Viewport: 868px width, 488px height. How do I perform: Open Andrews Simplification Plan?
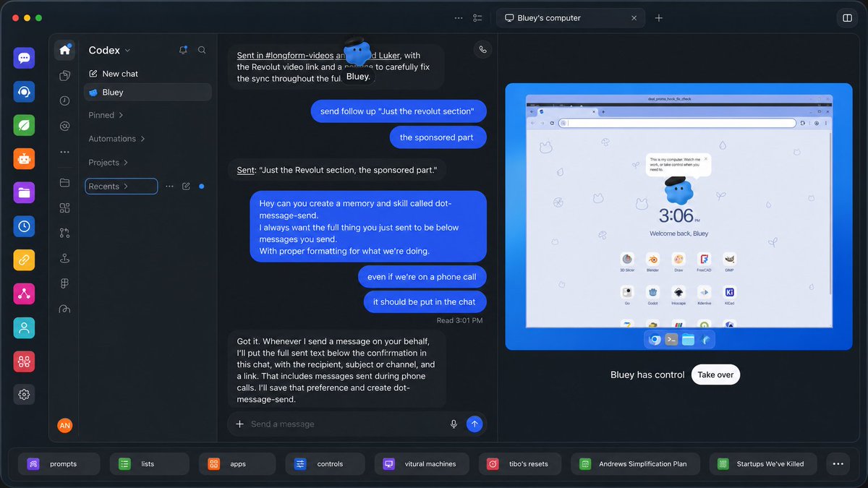coord(635,464)
